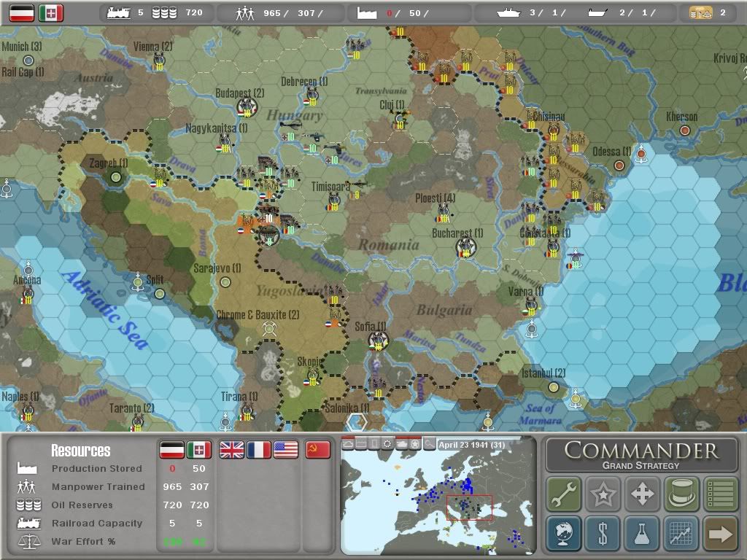Click the factory production icon in top bar
747x560 pixels.
point(367,13)
